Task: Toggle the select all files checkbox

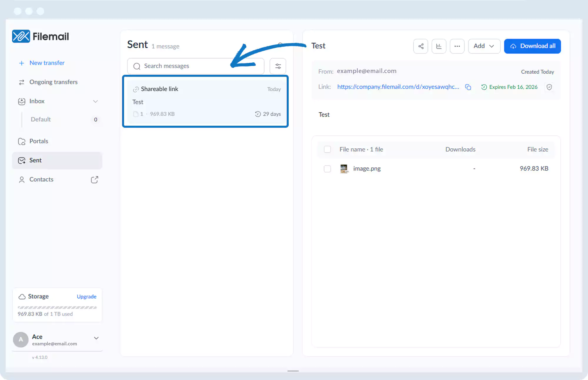Action: click(327, 149)
